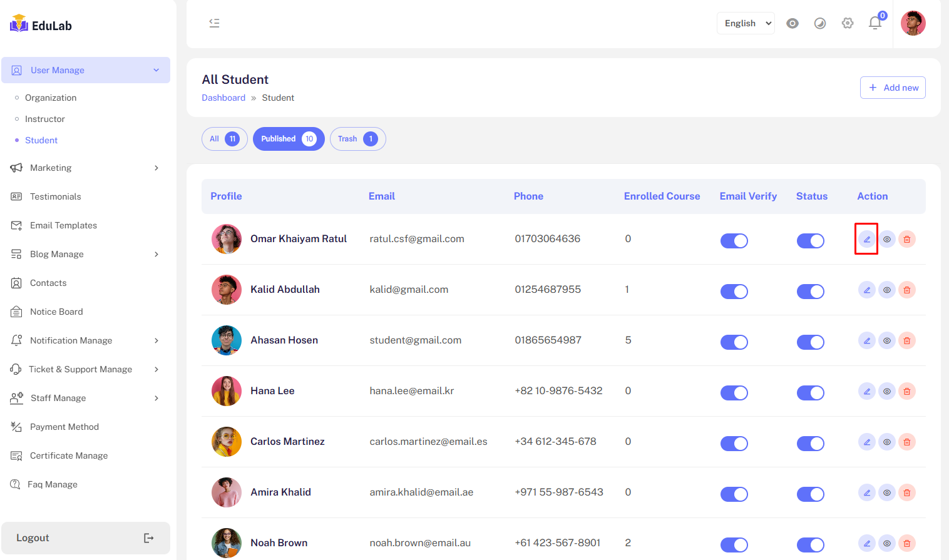Viewport: 949px width, 560px height.
Task: Open the notifications bell icon
Action: [875, 23]
